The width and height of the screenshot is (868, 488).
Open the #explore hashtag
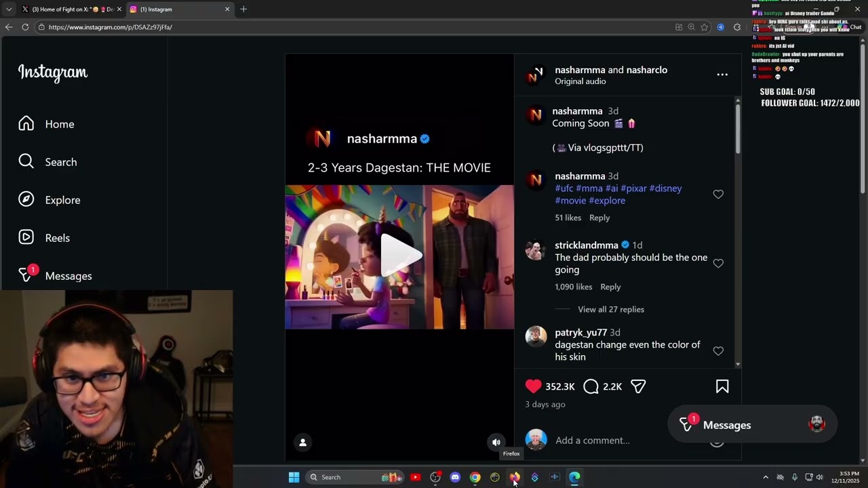pyautogui.click(x=607, y=201)
